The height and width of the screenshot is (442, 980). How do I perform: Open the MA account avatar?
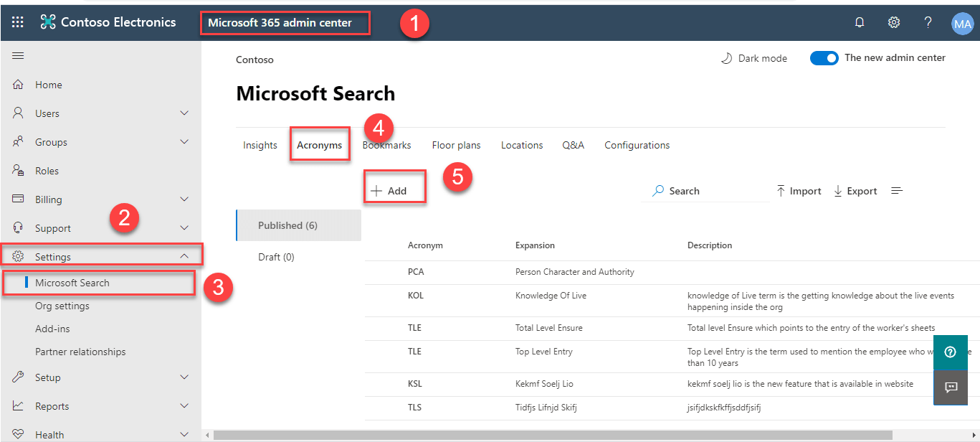click(962, 23)
